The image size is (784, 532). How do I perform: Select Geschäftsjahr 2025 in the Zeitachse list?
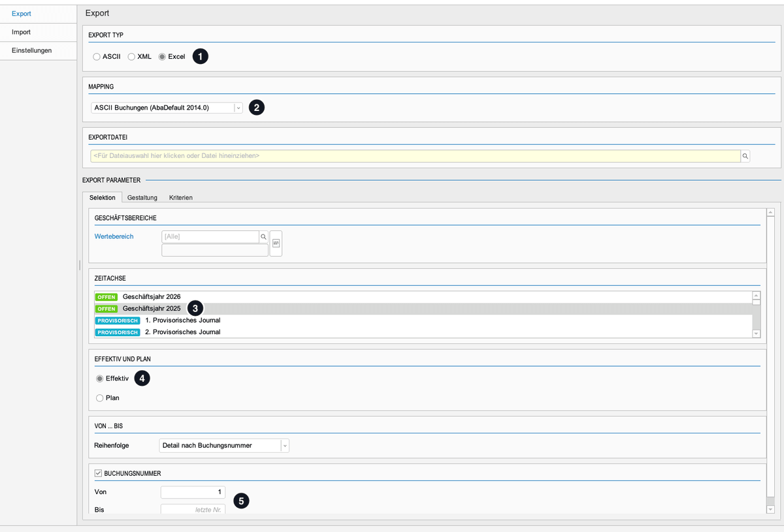coord(423,308)
